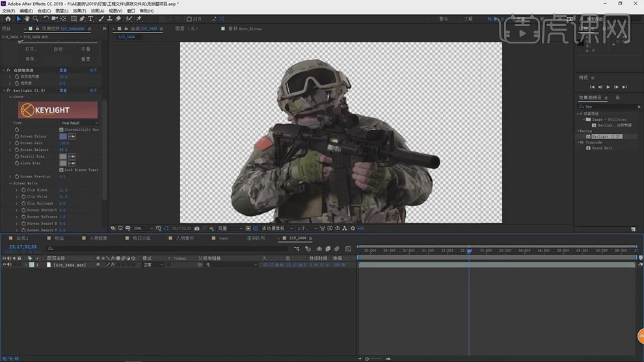Click the Screen Colour eyedropper icon
Image resolution: width=644 pixels, height=362 pixels.
pos(72,136)
